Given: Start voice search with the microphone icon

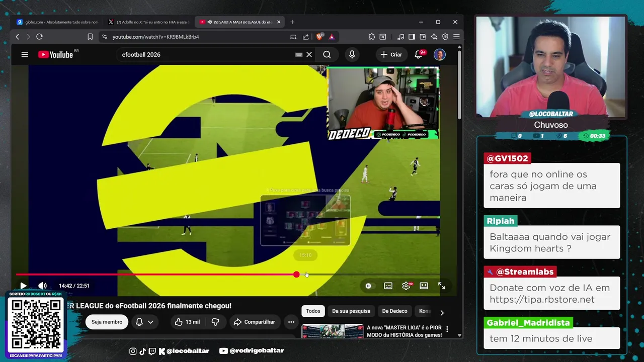Looking at the screenshot, I should [x=352, y=54].
